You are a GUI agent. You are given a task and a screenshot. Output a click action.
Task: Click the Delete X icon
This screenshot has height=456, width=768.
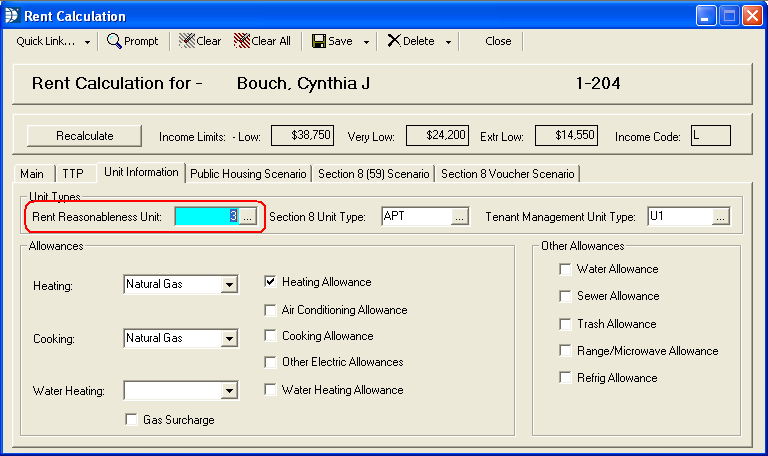(x=394, y=41)
